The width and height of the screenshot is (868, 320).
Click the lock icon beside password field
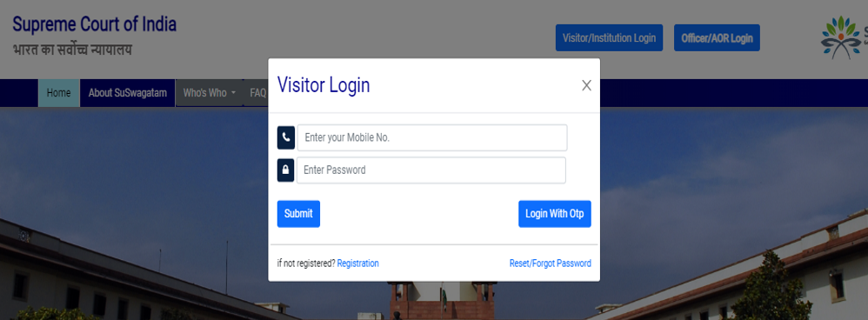(x=285, y=170)
